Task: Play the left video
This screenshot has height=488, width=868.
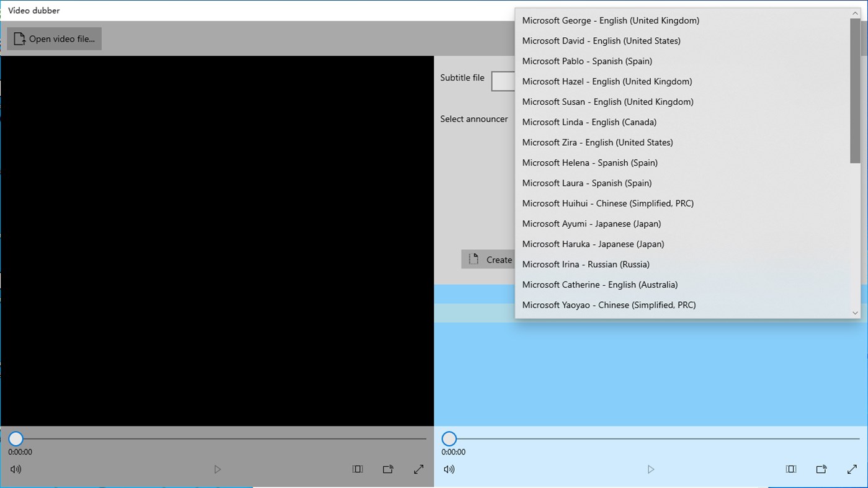Action: pos(217,469)
